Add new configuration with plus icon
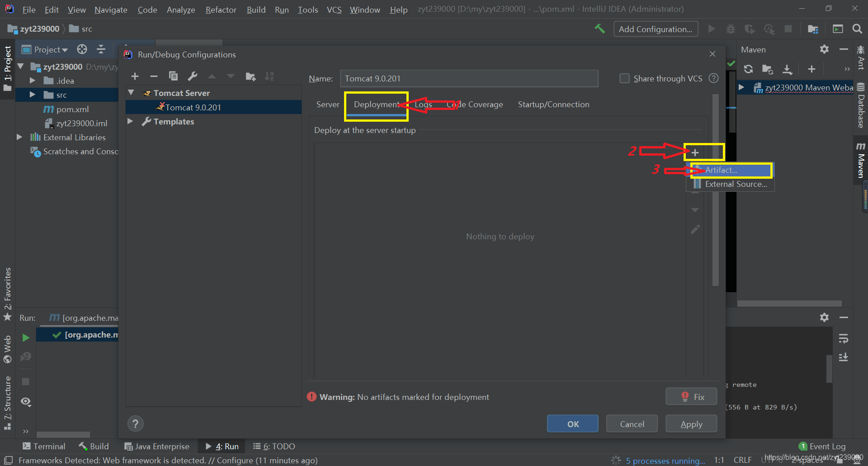Viewport: 868px width, 466px height. tap(135, 76)
